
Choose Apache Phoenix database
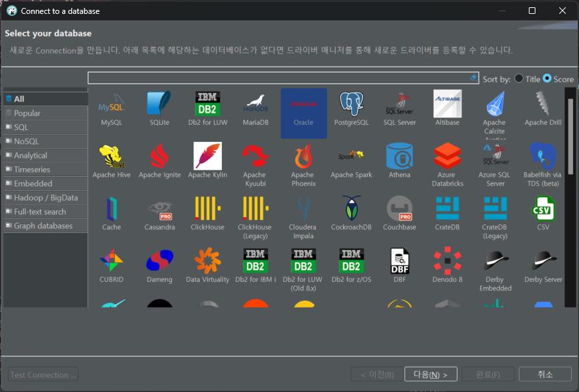point(304,165)
